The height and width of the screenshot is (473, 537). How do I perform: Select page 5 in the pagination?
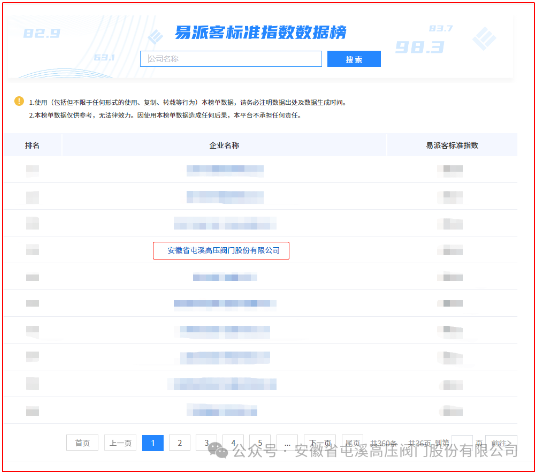coord(260,443)
